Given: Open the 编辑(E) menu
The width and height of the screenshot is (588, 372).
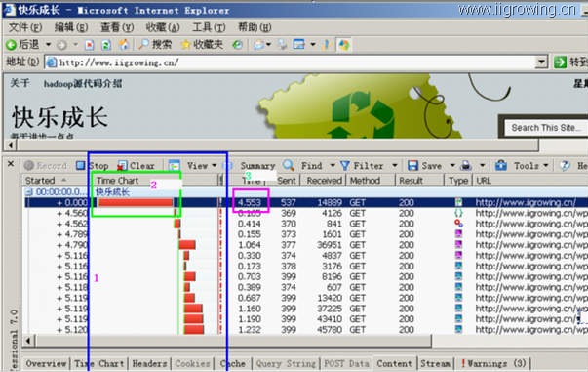Looking at the screenshot, I should point(71,27).
